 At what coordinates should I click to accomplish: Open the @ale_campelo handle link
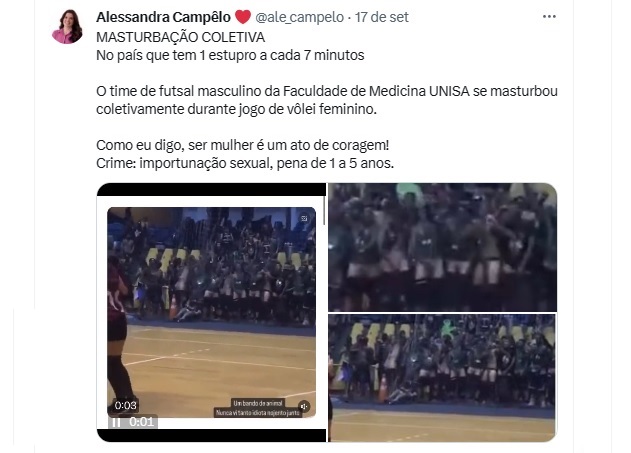pyautogui.click(x=299, y=17)
